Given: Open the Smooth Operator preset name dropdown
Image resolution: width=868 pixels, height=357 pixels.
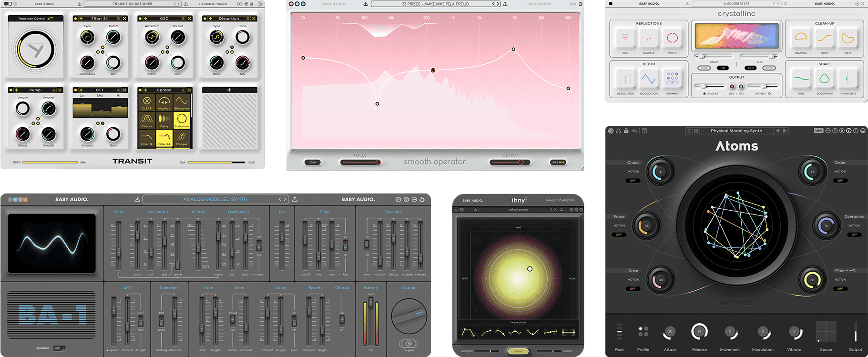Looking at the screenshot, I should pos(435,4).
